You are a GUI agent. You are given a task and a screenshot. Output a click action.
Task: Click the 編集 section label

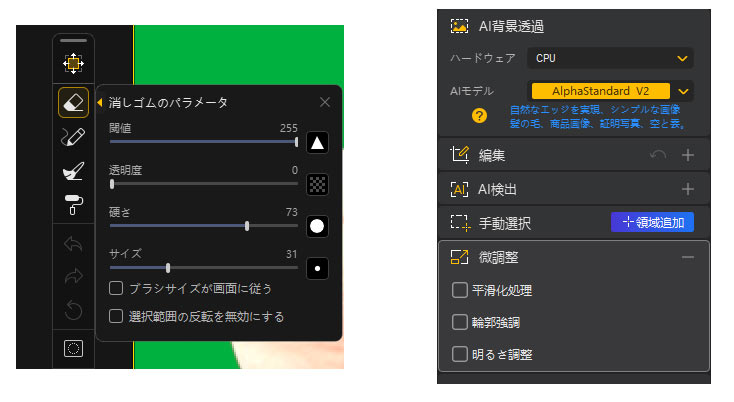click(492, 155)
